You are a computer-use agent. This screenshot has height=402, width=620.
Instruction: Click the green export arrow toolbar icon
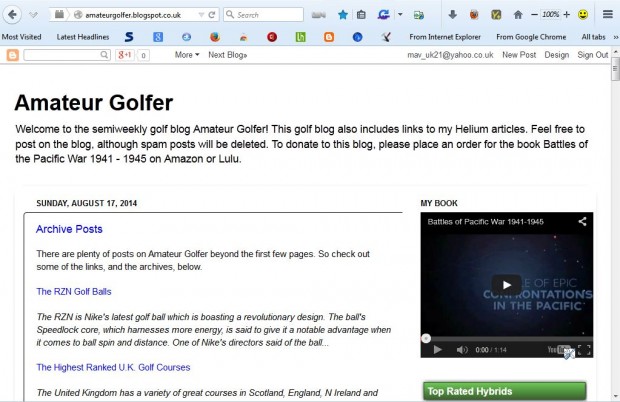(419, 15)
